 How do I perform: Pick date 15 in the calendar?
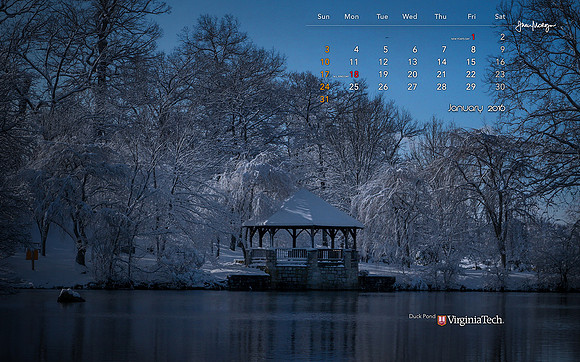(x=471, y=62)
